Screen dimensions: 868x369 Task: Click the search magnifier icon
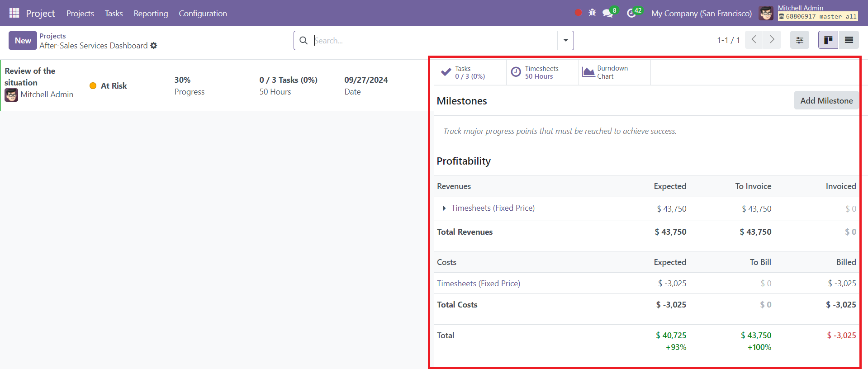pos(304,40)
